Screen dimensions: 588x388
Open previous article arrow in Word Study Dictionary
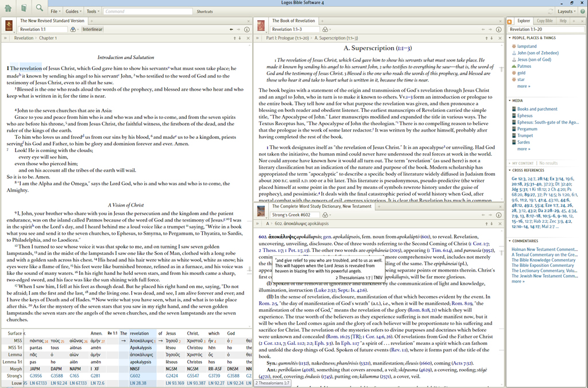point(487,223)
